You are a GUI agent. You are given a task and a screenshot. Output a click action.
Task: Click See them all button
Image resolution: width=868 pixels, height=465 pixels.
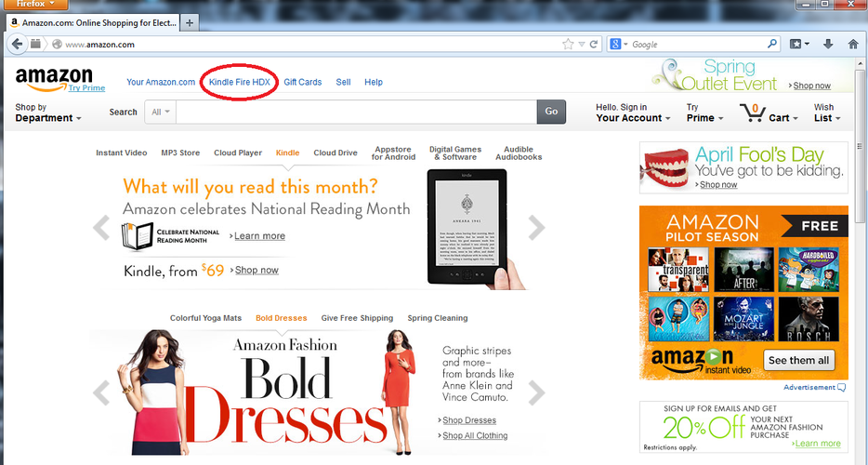pos(799,360)
